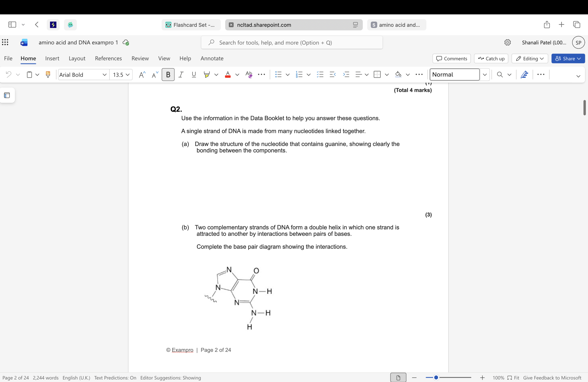Open the navigation pane button beside the page
The height and width of the screenshot is (382, 588).
(7, 95)
